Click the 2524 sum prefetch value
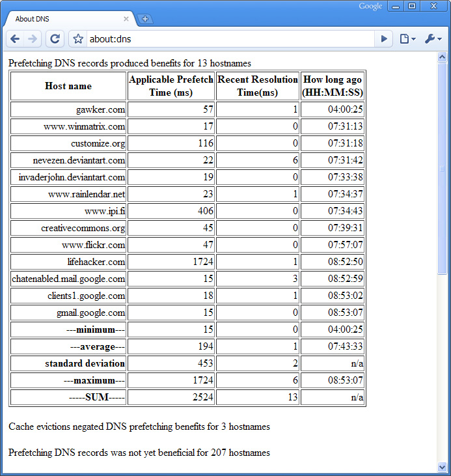451x476 pixels. [x=171, y=397]
